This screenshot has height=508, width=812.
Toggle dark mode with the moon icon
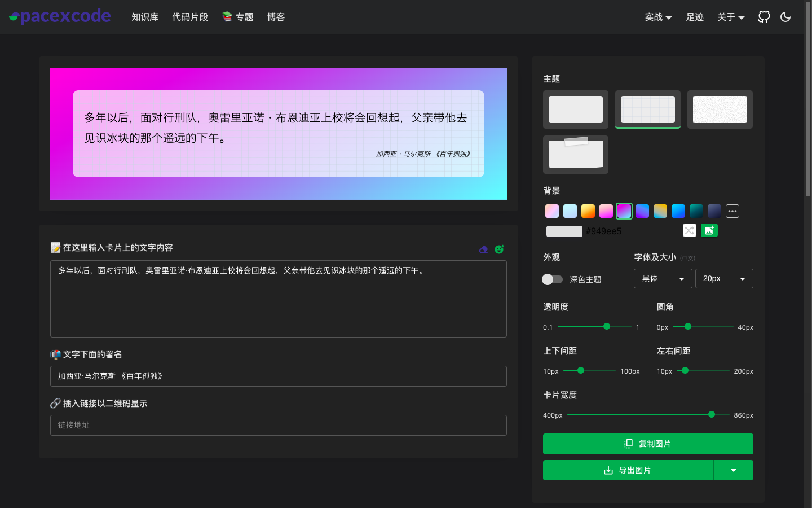coord(785,17)
